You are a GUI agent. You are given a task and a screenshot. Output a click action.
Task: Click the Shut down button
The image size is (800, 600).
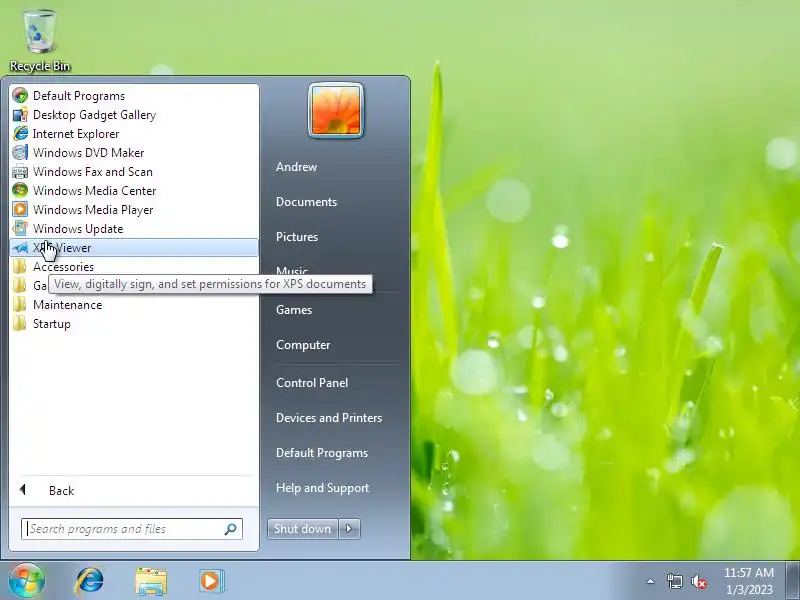pyautogui.click(x=303, y=529)
